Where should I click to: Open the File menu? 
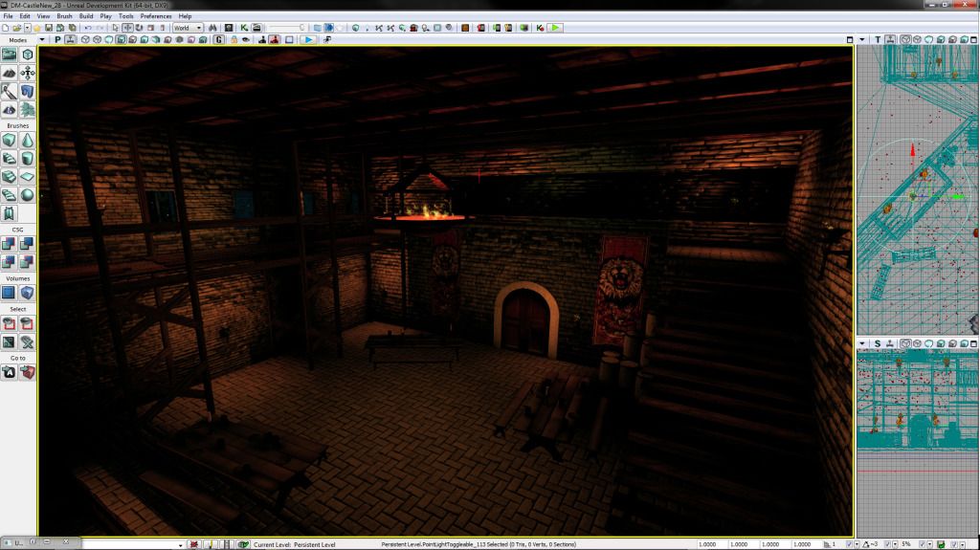8,16
